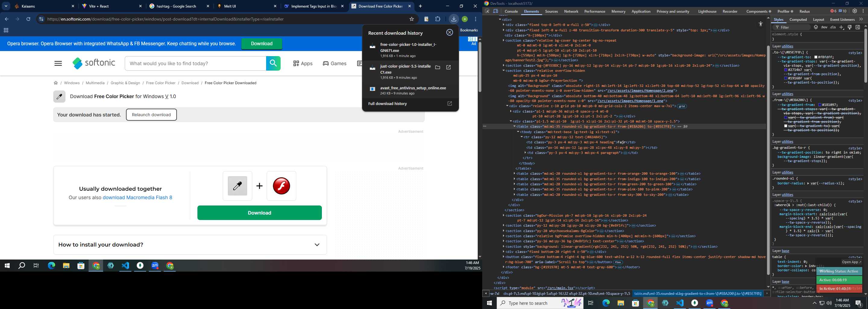Reload the page in Chrome
This screenshot has width=868, height=309.
coord(28,19)
